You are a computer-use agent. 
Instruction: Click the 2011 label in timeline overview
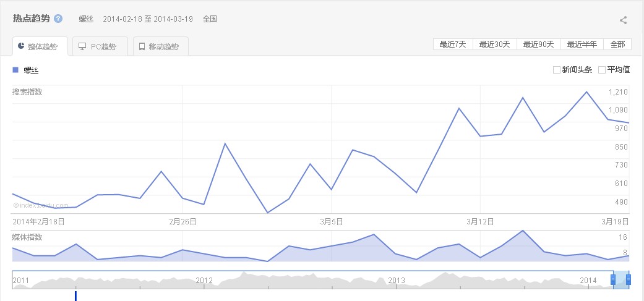20,281
